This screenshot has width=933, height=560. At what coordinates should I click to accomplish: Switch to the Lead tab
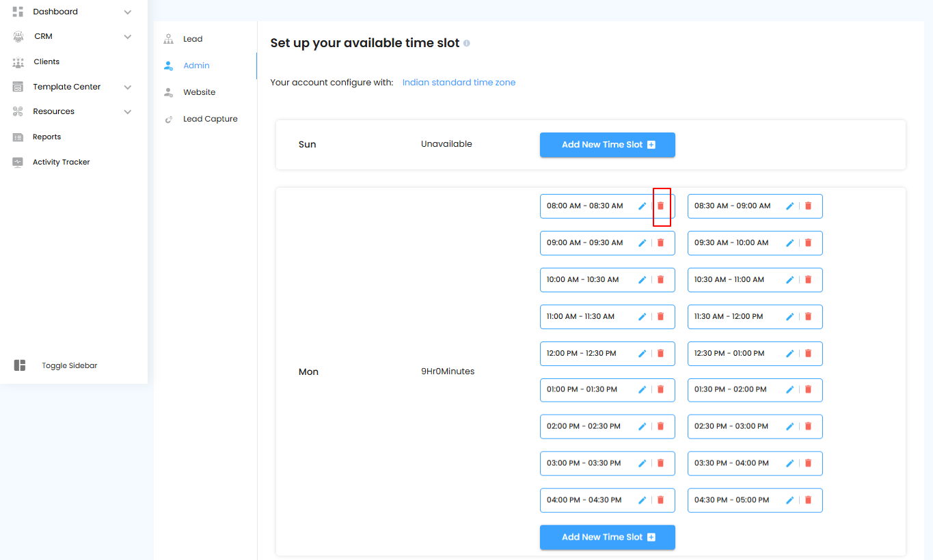click(x=192, y=39)
